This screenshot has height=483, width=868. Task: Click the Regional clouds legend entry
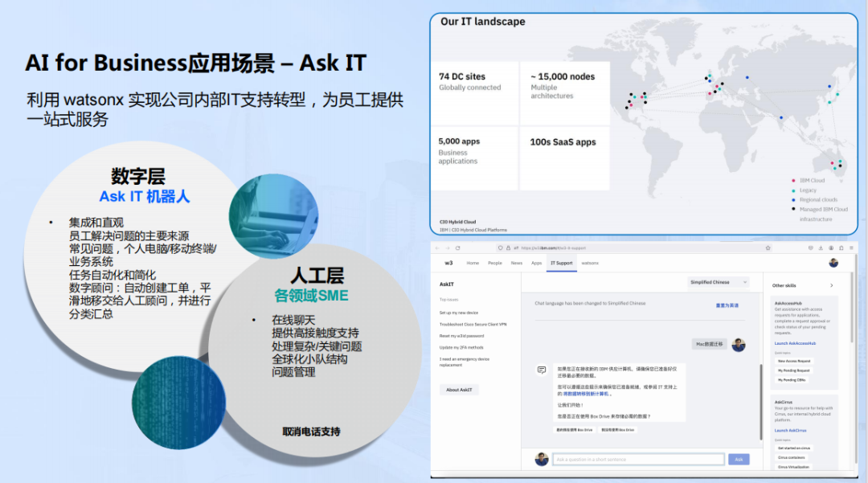click(x=814, y=200)
